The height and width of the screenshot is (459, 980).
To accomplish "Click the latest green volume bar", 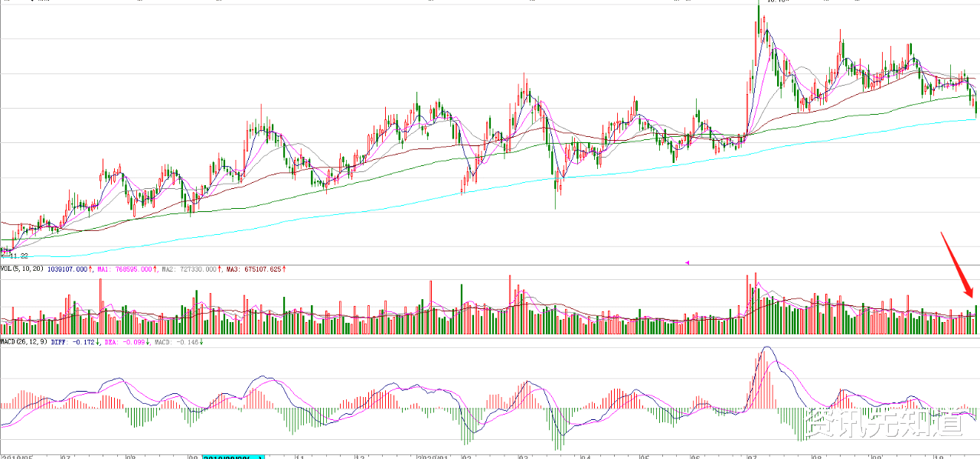I will 976,320.
